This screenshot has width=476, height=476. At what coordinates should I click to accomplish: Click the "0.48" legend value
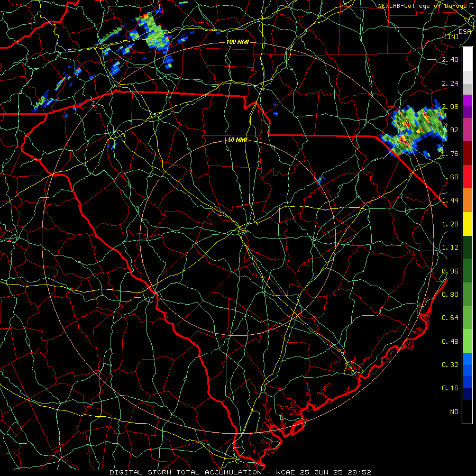(450, 342)
